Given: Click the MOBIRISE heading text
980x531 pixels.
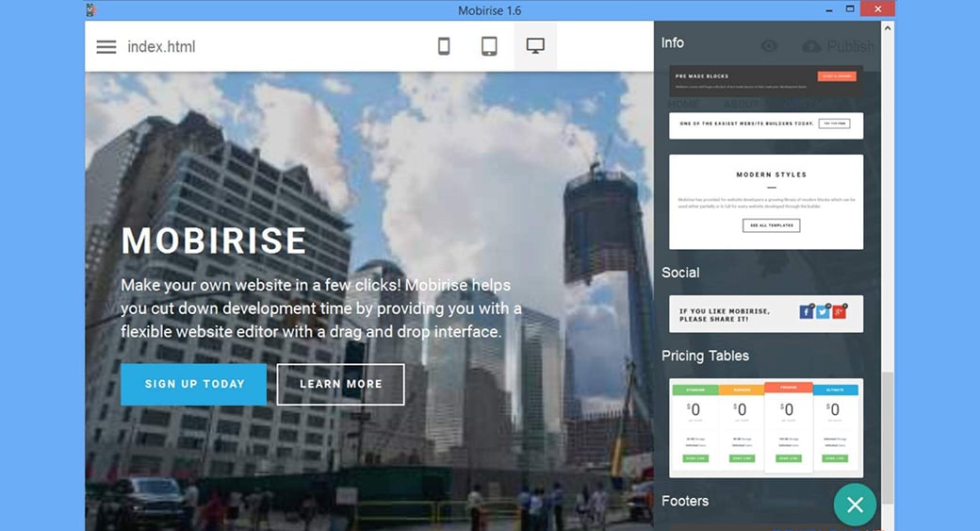Looking at the screenshot, I should [214, 241].
